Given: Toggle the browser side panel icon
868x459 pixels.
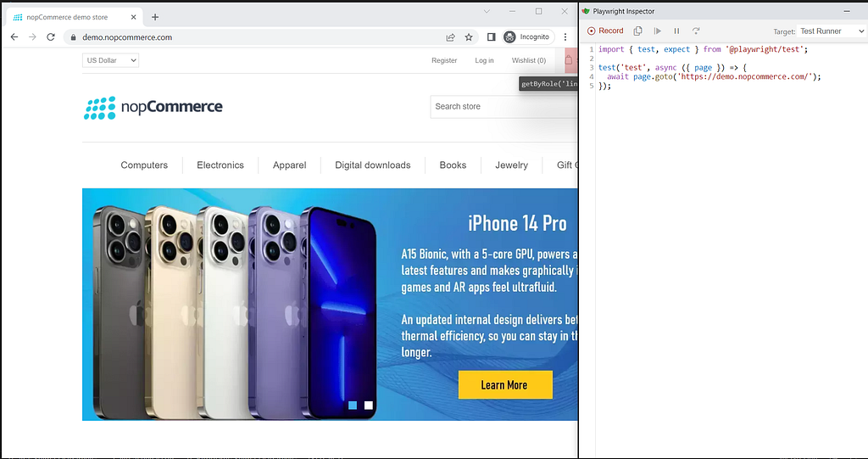Looking at the screenshot, I should 491,37.
